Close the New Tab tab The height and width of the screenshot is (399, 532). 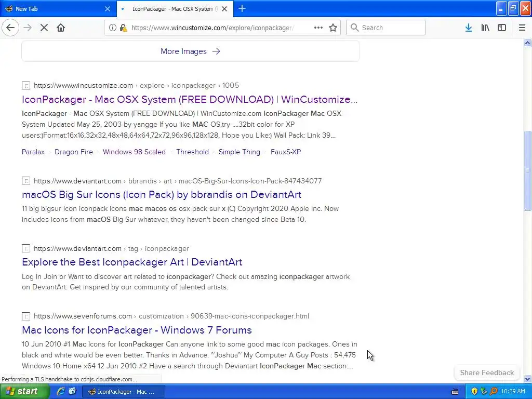(x=107, y=9)
